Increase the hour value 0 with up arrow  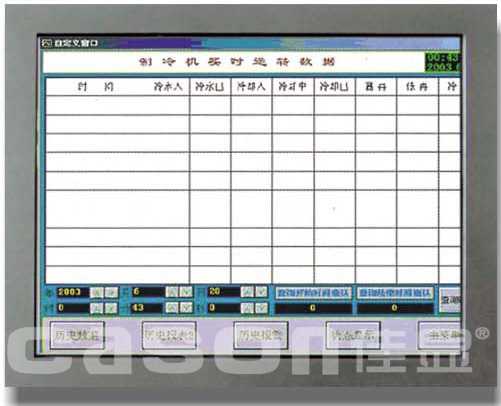[97, 308]
